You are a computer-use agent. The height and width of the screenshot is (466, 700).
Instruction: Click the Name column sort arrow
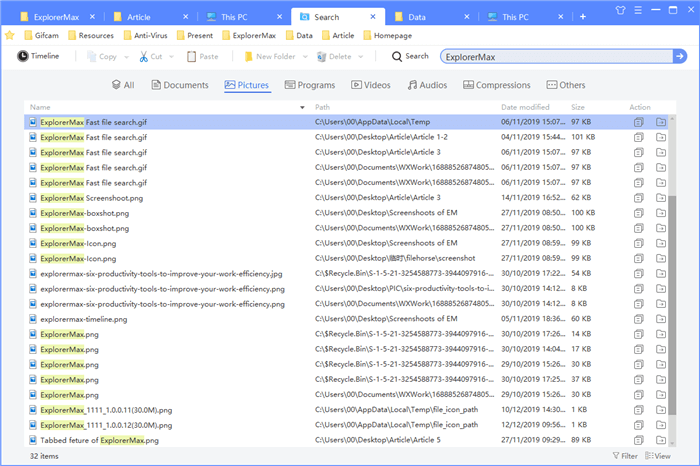[x=302, y=108]
